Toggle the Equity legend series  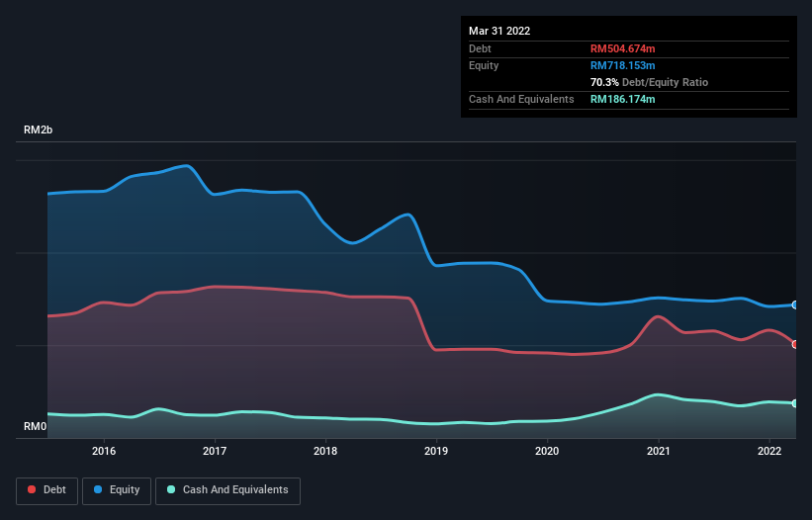pyautogui.click(x=117, y=490)
